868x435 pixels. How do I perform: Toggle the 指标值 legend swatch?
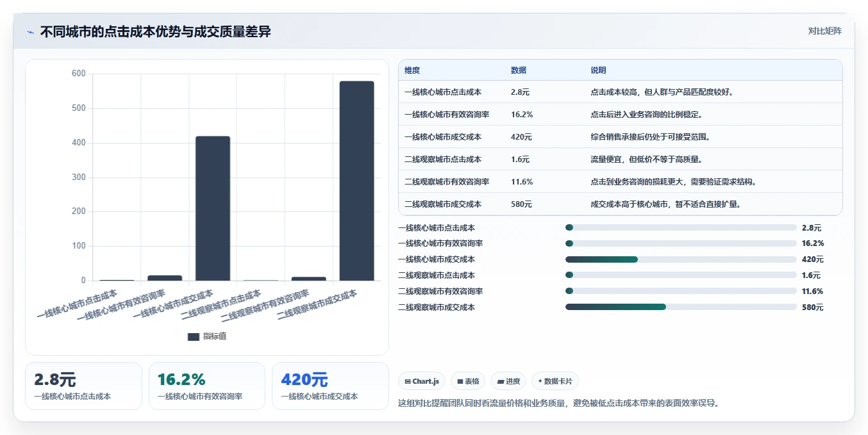(193, 336)
